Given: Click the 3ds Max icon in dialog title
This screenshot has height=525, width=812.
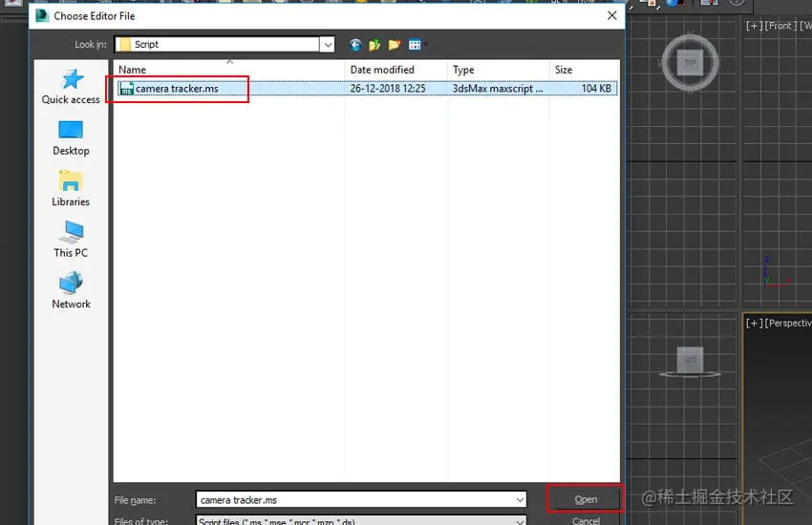Looking at the screenshot, I should (42, 15).
